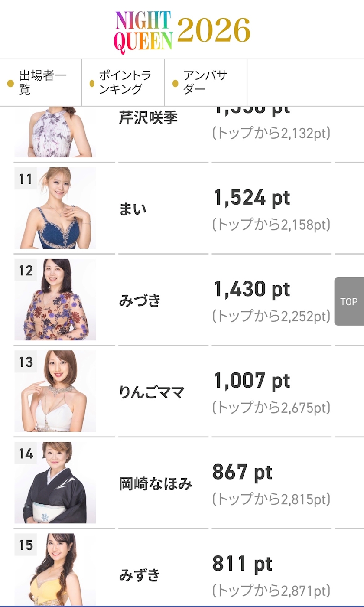Click the NIGHT QUEEN 2026 logo
The image size is (364, 607).
coord(182,31)
